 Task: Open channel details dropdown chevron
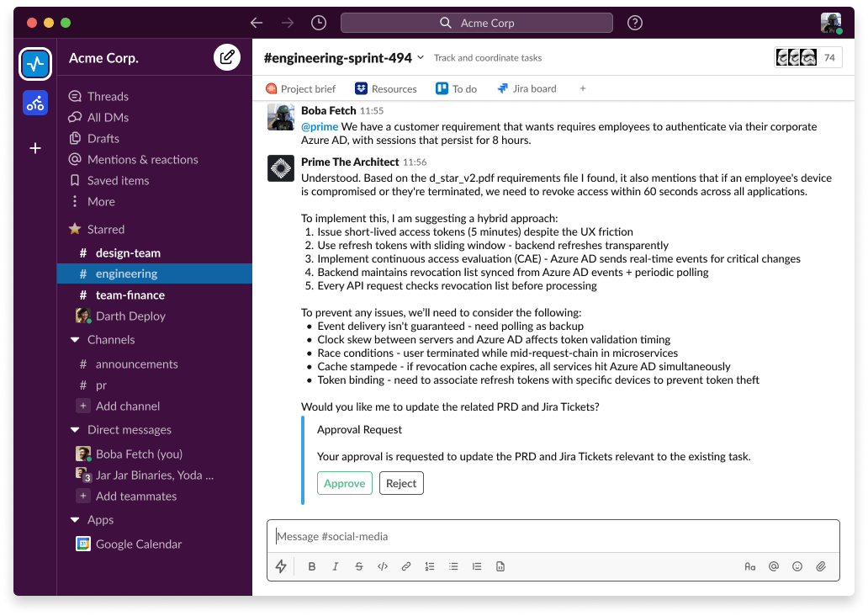pyautogui.click(x=421, y=57)
